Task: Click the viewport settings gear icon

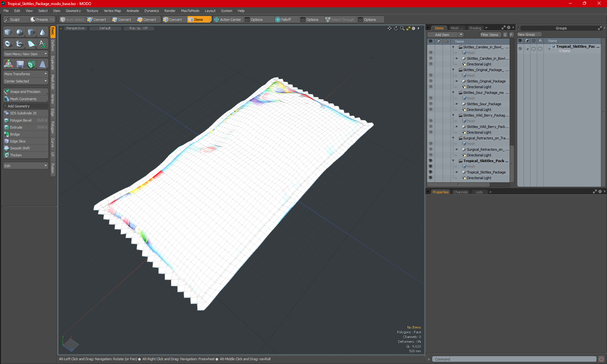Action: pos(413,28)
